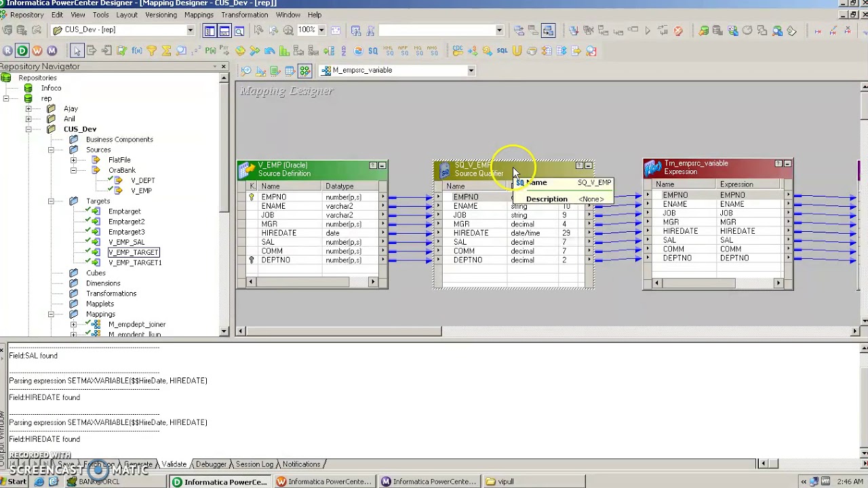This screenshot has width=868, height=488.
Task: Select HIREDATE port in V_EMP source
Action: pyautogui.click(x=279, y=233)
